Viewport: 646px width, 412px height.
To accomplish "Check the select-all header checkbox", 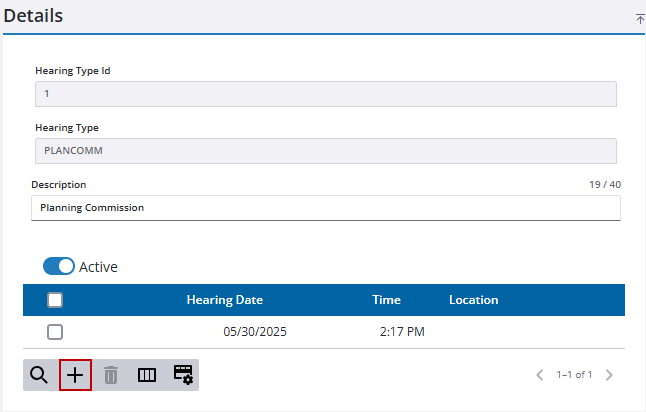I will tap(55, 300).
